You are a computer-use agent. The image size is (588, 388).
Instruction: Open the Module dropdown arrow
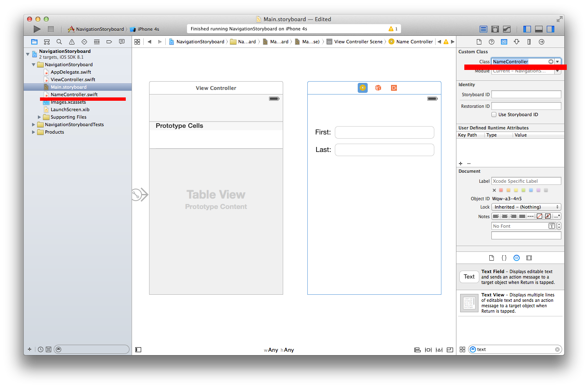pyautogui.click(x=558, y=71)
